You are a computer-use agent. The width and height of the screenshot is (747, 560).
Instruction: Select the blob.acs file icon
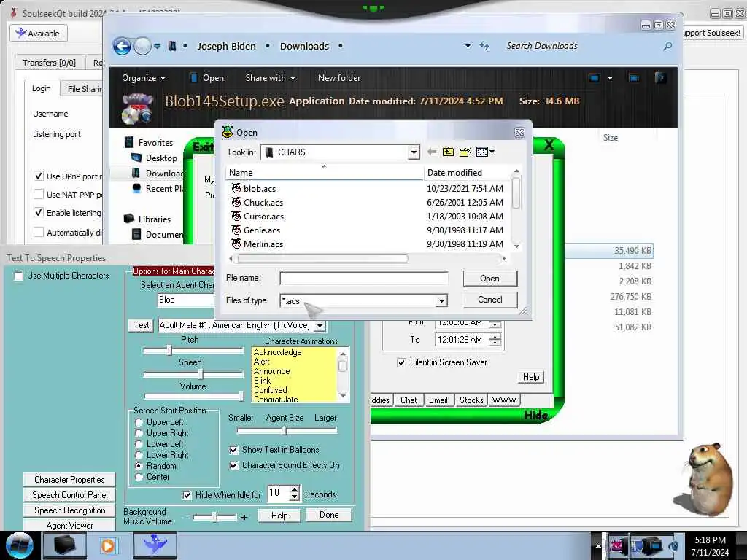[x=236, y=188]
